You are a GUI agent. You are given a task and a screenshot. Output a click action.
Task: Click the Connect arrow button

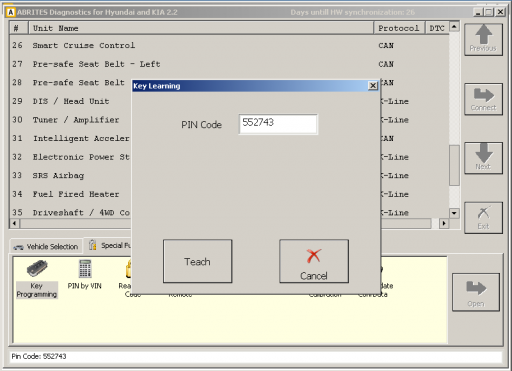483,99
